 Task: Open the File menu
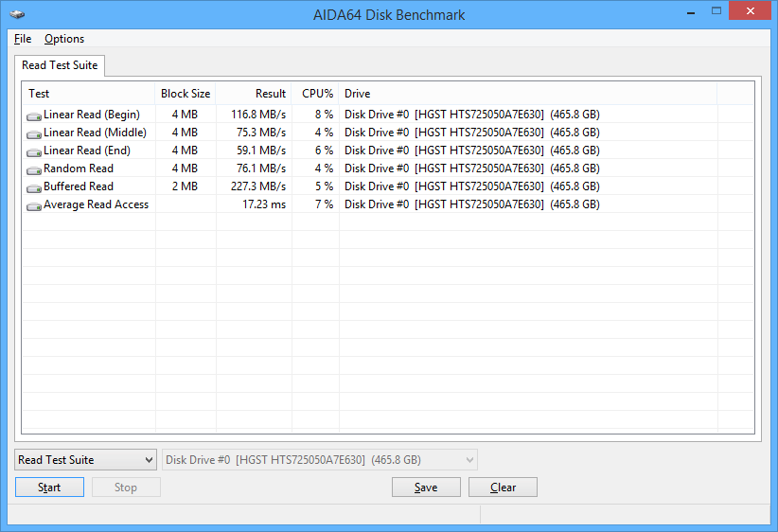[x=23, y=39]
